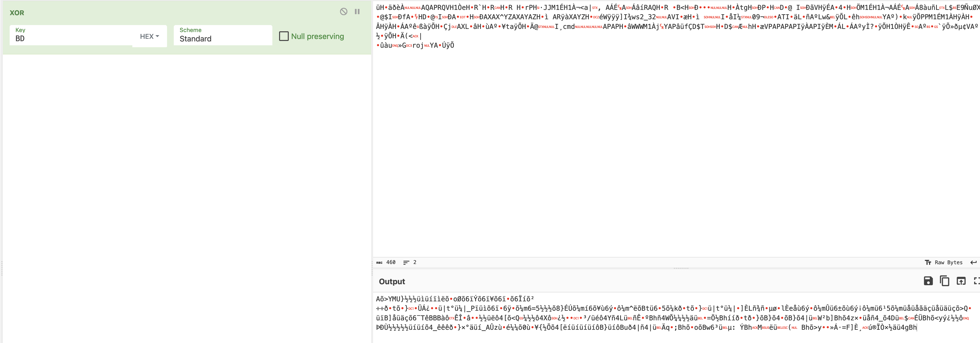Click the XOR operation title
This screenshot has width=980, height=343.
[x=17, y=13]
